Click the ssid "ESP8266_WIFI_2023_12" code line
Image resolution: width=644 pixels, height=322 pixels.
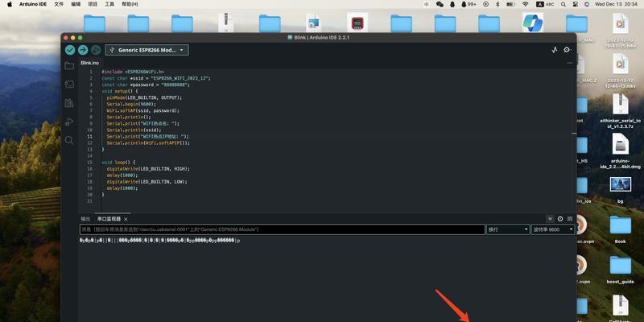pos(155,78)
